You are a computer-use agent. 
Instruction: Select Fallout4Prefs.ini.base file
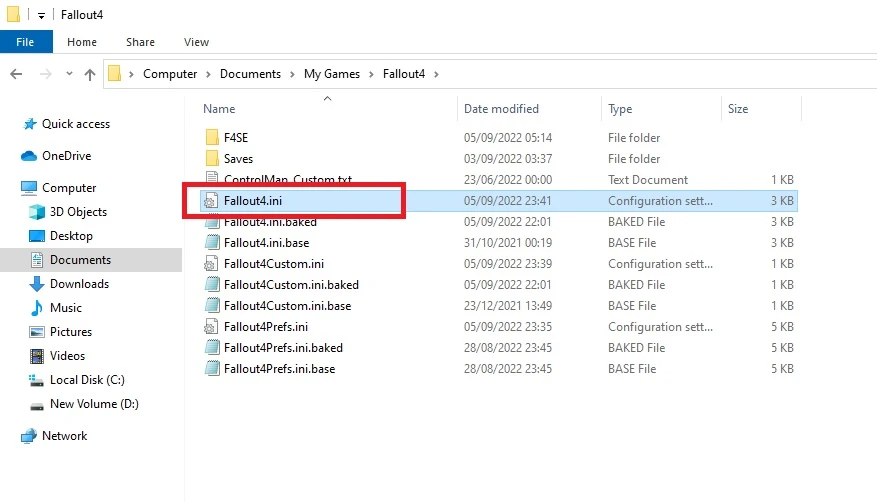pyautogui.click(x=279, y=369)
